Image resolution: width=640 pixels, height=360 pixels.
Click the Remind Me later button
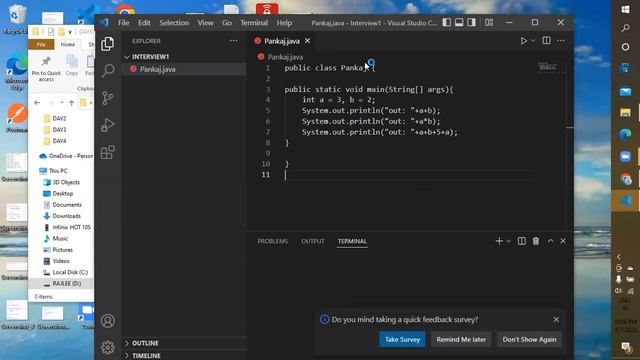[x=461, y=339]
